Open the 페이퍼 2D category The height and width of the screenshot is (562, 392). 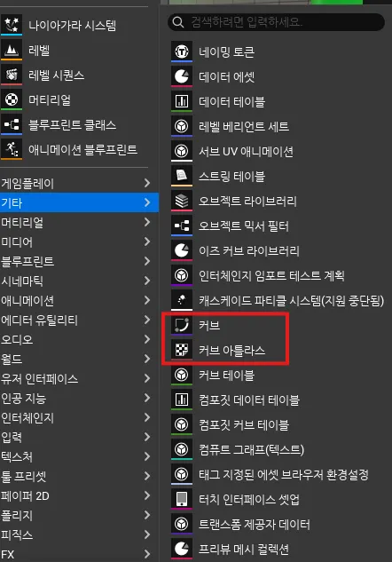79,495
